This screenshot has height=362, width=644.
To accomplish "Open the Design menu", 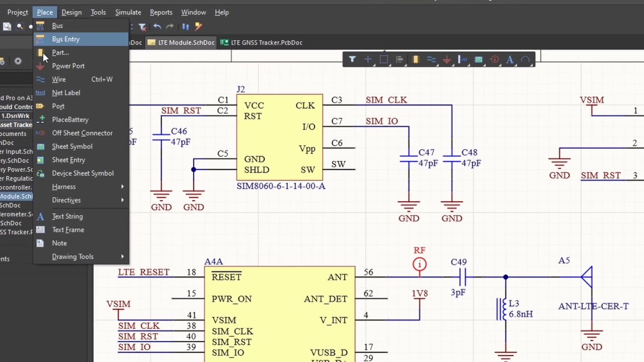I will tap(71, 12).
